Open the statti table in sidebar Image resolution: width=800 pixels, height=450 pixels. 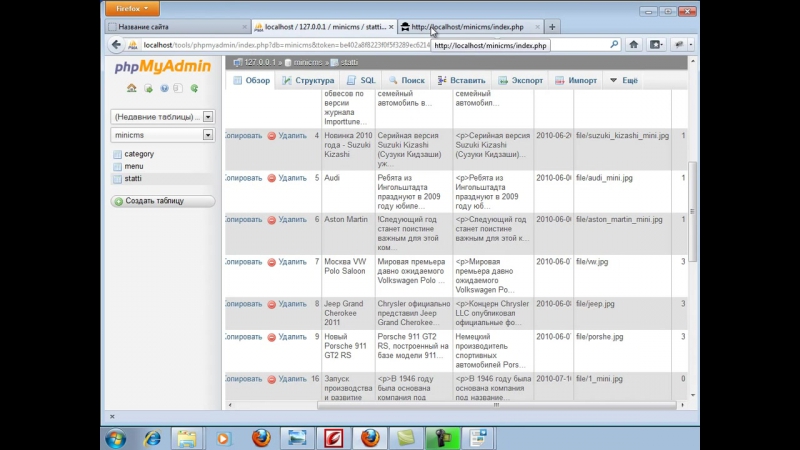click(133, 179)
